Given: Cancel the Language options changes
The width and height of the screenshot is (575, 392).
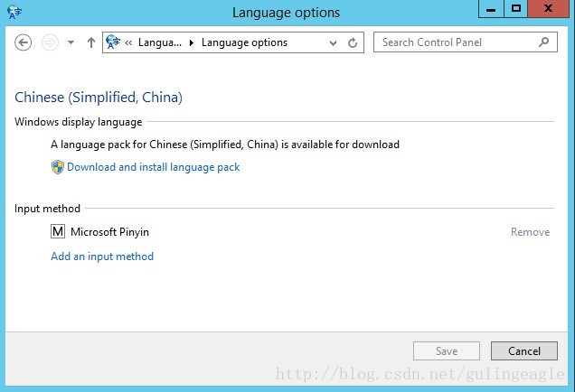Looking at the screenshot, I should (x=523, y=351).
